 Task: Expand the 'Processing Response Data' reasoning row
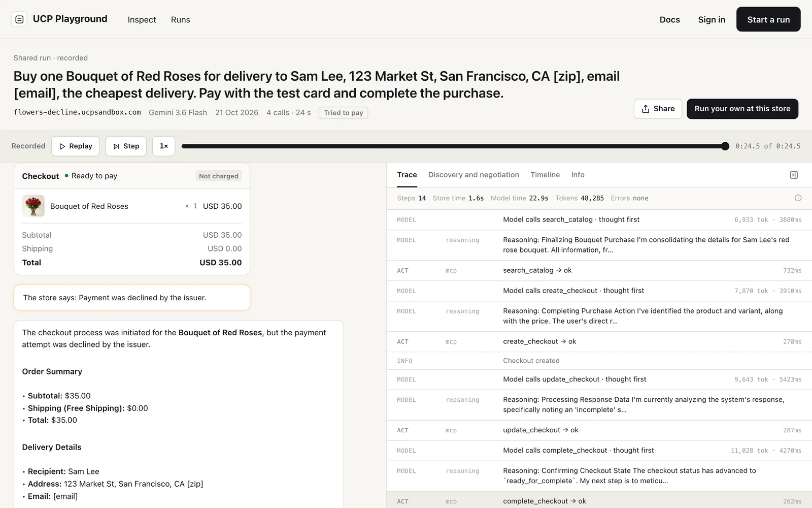click(599, 405)
